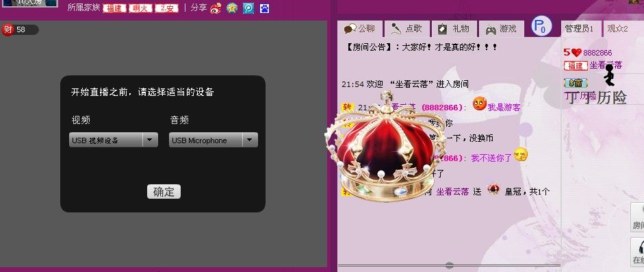The image size is (644, 272).
Task: Click the 皇冠，共1个 gift text
Action: tap(526, 192)
